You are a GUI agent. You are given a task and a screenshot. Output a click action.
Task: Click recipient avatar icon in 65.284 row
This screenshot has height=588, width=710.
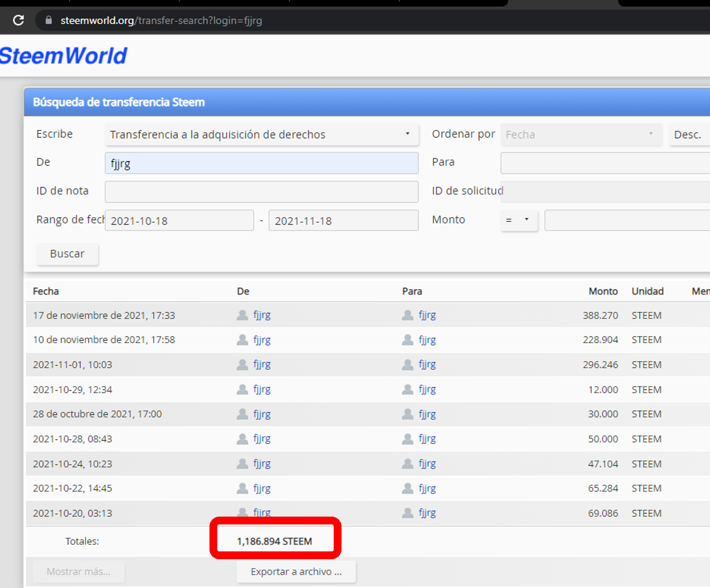[x=408, y=488]
